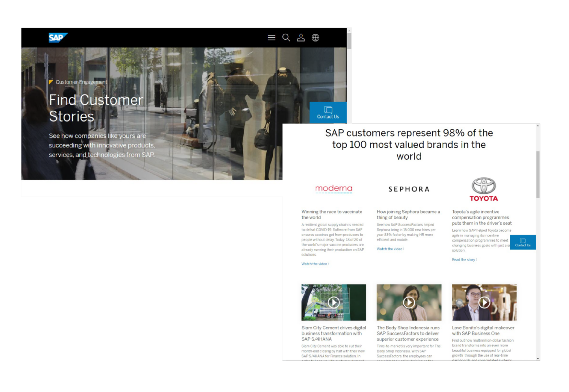Viewport: 569px width, 392px height.
Task: Click the "How joining Sephora became a thing of beauty" heading
Action: (408, 215)
